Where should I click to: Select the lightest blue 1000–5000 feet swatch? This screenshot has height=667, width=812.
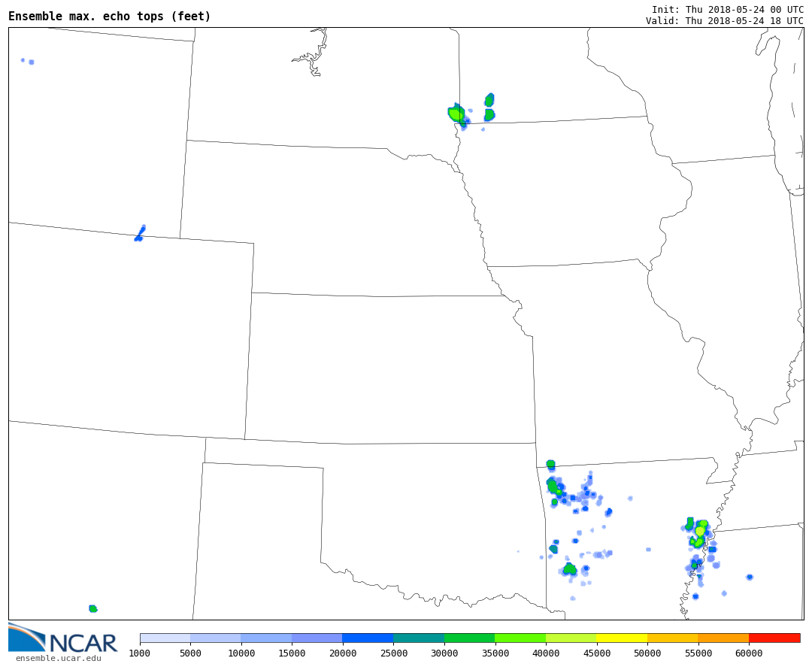click(x=165, y=638)
